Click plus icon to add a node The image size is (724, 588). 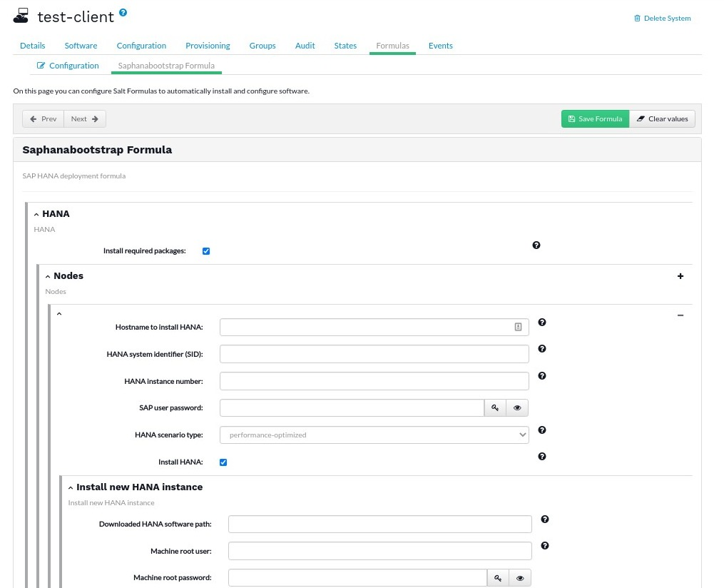680,276
